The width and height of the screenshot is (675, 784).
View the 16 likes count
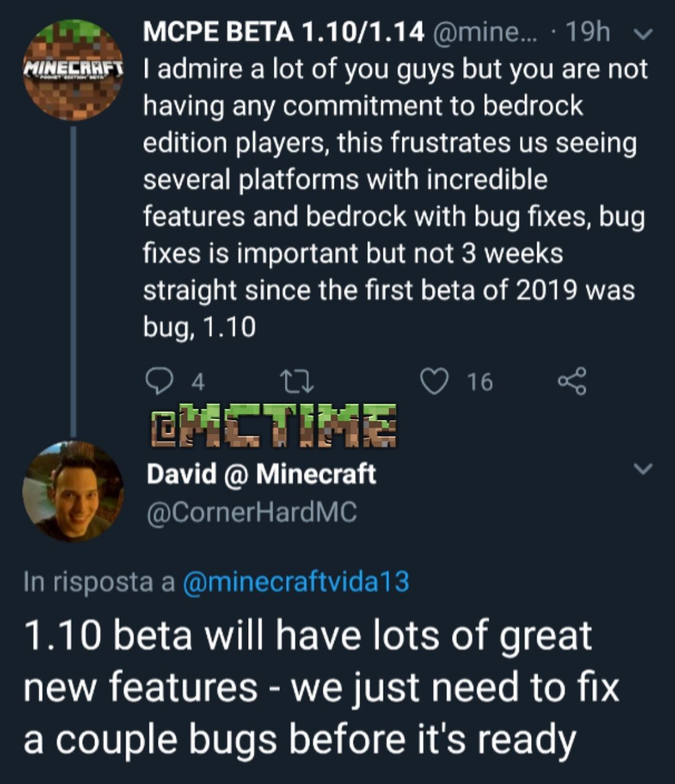[x=480, y=382]
